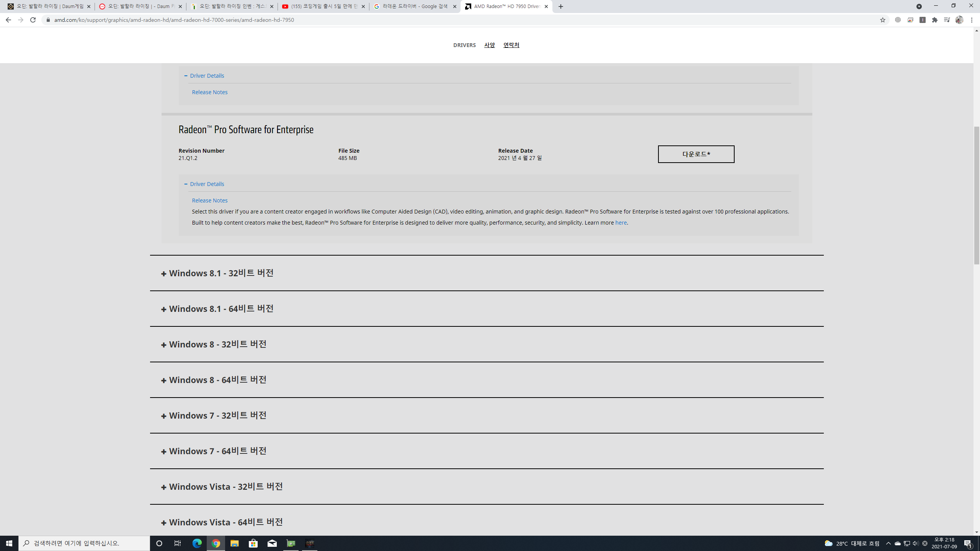980x551 pixels.
Task: Bookmark this page with star icon
Action: (x=882, y=20)
